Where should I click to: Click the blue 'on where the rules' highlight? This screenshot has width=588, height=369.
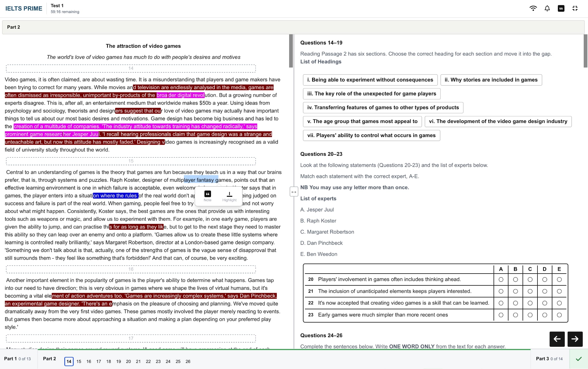click(115, 196)
